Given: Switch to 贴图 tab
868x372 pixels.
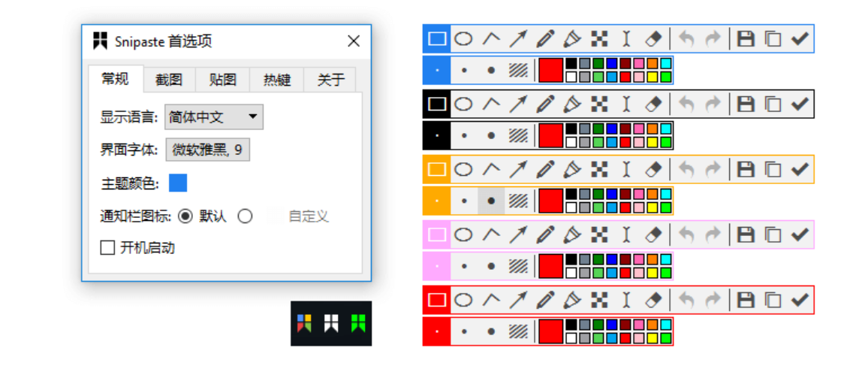Looking at the screenshot, I should [x=223, y=80].
